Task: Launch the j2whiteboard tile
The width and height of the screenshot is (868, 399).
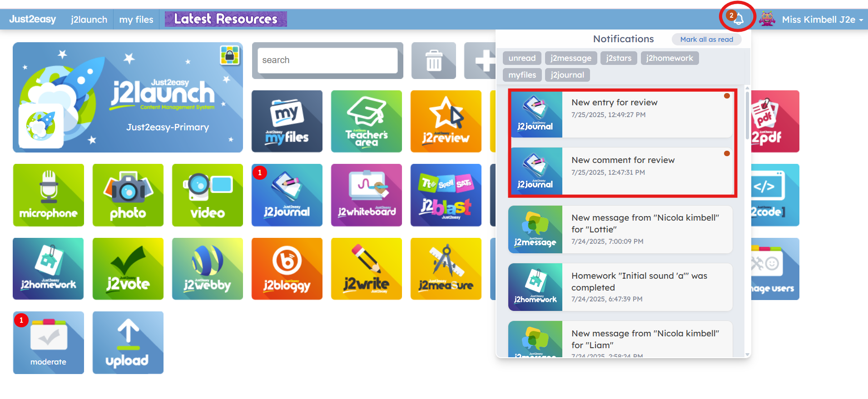Action: tap(367, 195)
